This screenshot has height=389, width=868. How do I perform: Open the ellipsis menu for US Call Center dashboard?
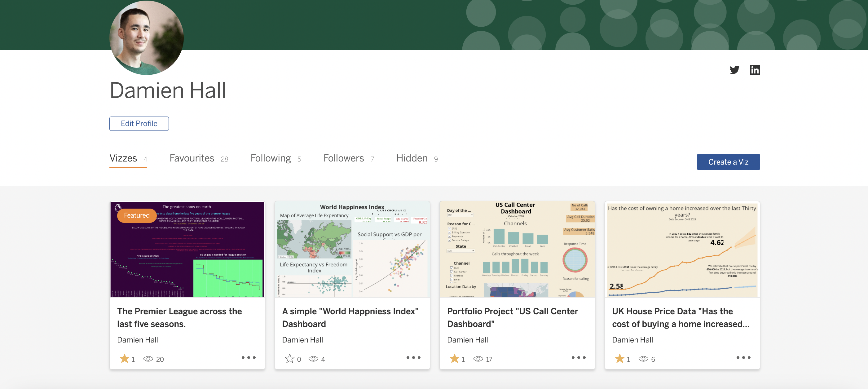578,357
